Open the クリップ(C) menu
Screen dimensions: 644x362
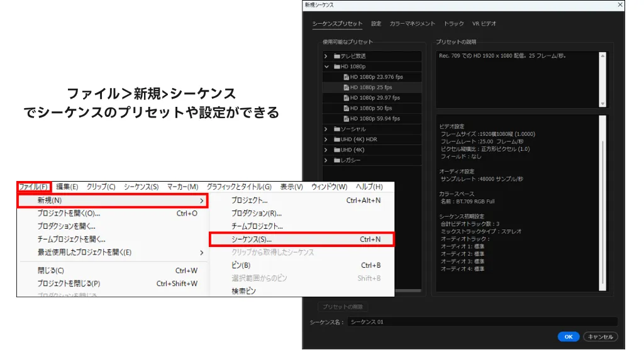[101, 187]
